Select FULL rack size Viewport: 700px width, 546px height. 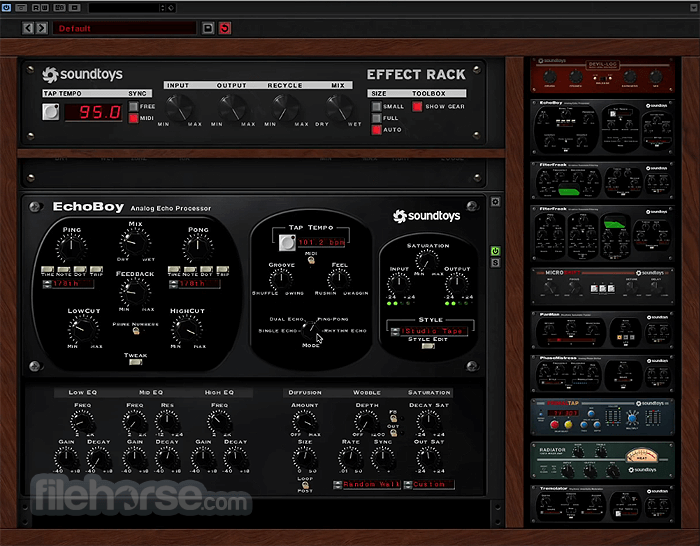[x=377, y=118]
